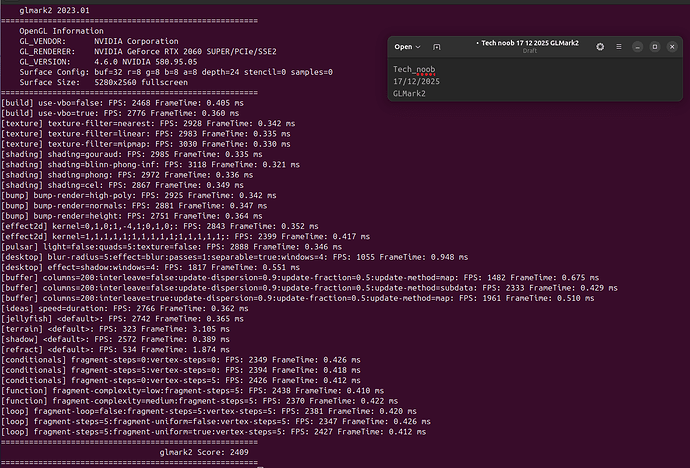The height and width of the screenshot is (468, 690).
Task: Expand the Open documents dropdown
Action: click(x=407, y=47)
